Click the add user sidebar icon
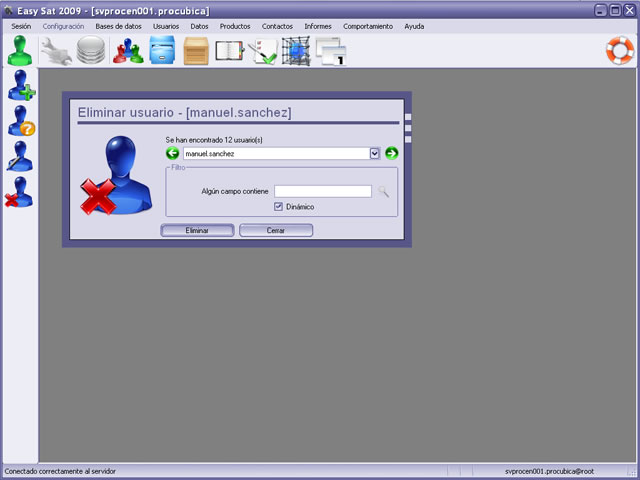Screen dimensions: 640x480 [x=21, y=85]
